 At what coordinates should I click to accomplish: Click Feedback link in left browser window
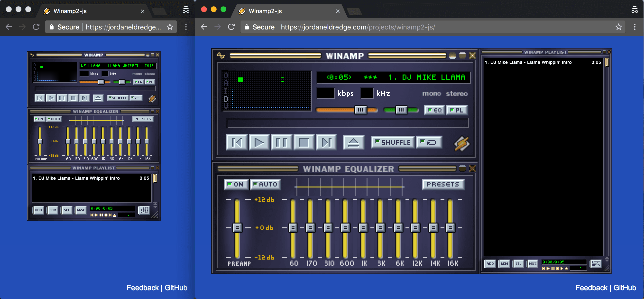point(142,288)
